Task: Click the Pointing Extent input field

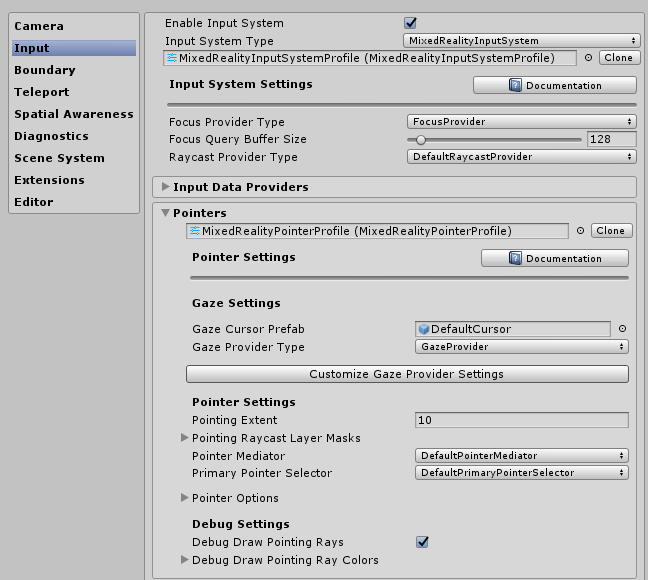Action: [522, 420]
